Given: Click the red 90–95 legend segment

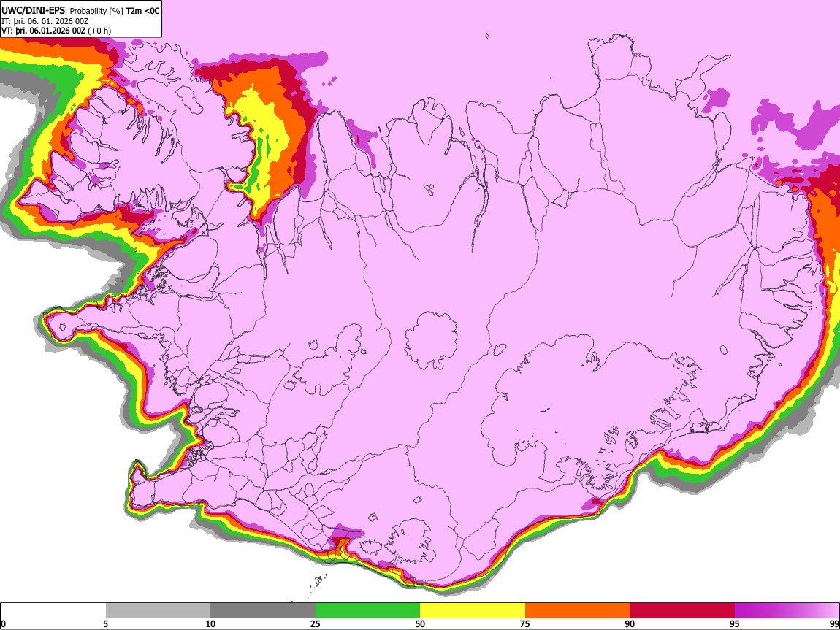Looking at the screenshot, I should 682,610.
